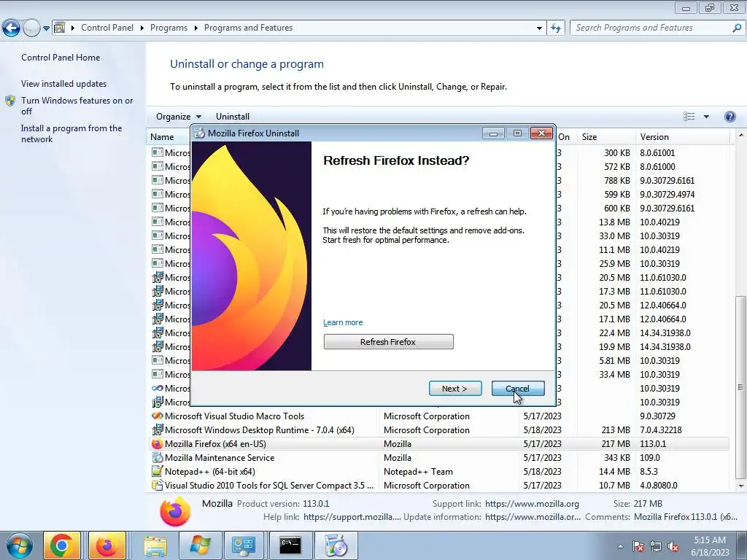Screen dimensions: 747x560
Task: Click the large Firefox logo in details pane
Action: point(175,511)
